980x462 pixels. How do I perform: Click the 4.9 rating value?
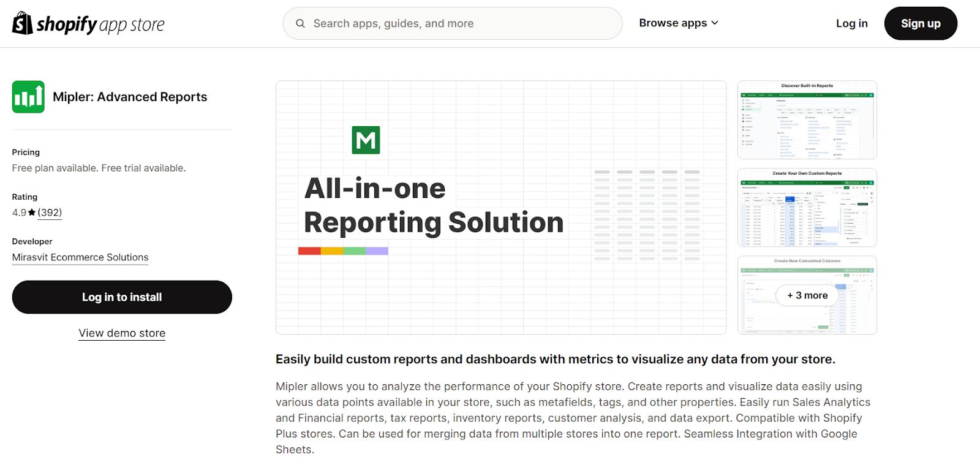tap(19, 213)
